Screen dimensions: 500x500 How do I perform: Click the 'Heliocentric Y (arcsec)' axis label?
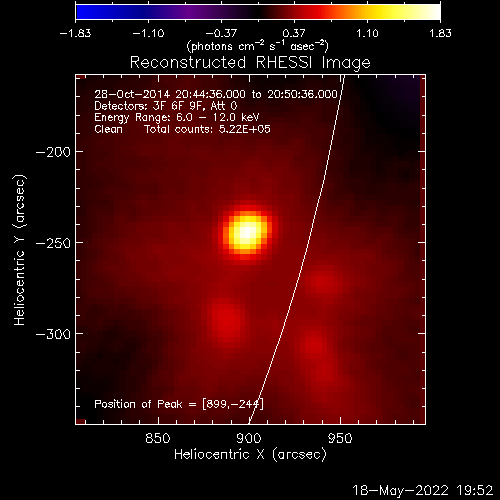20,250
